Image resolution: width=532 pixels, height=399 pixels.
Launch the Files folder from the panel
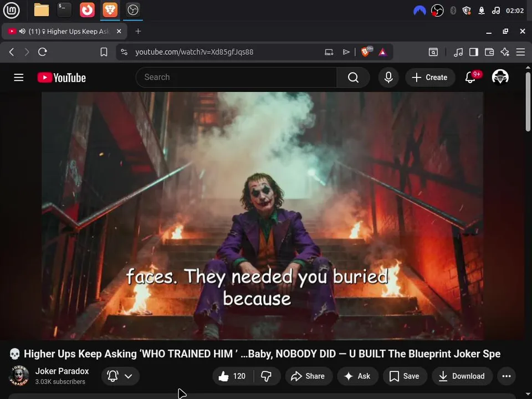(42, 10)
